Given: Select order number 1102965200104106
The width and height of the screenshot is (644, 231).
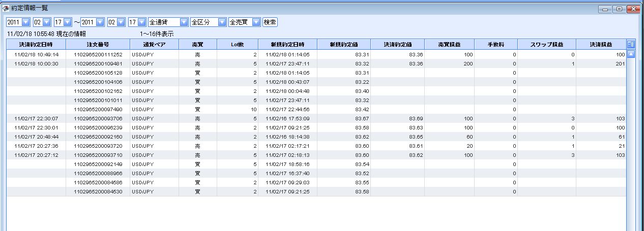Looking at the screenshot, I should click(98, 82).
